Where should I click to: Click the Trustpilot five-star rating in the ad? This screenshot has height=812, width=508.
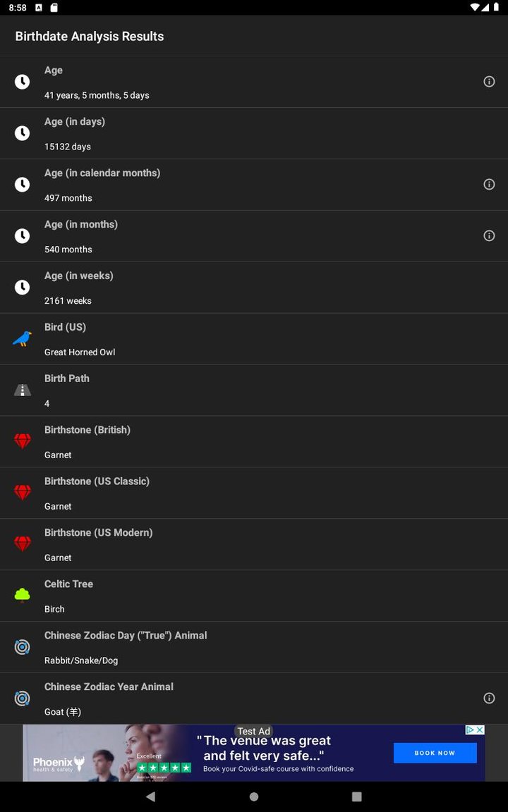[x=164, y=768]
